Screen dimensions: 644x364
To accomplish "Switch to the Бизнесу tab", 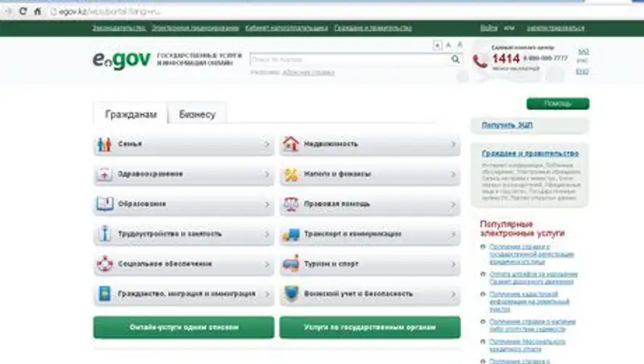I will pos(197,114).
